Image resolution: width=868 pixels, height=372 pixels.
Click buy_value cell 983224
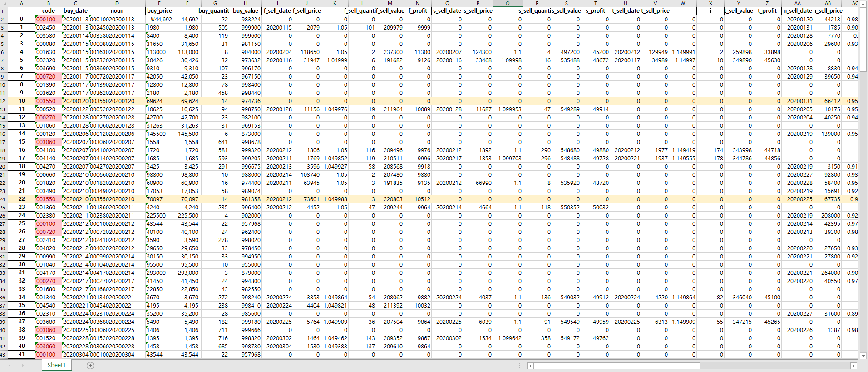[246, 20]
